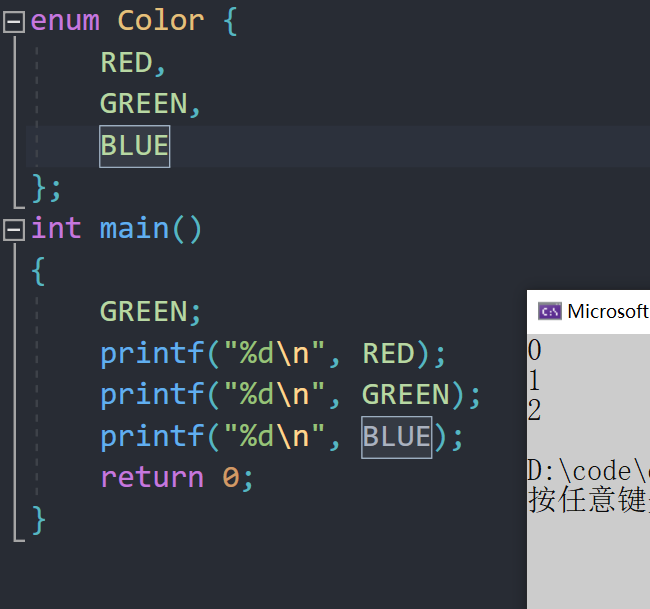Click the GREEN enumerator in the enum
This screenshot has height=609, width=650.
pyautogui.click(x=144, y=104)
